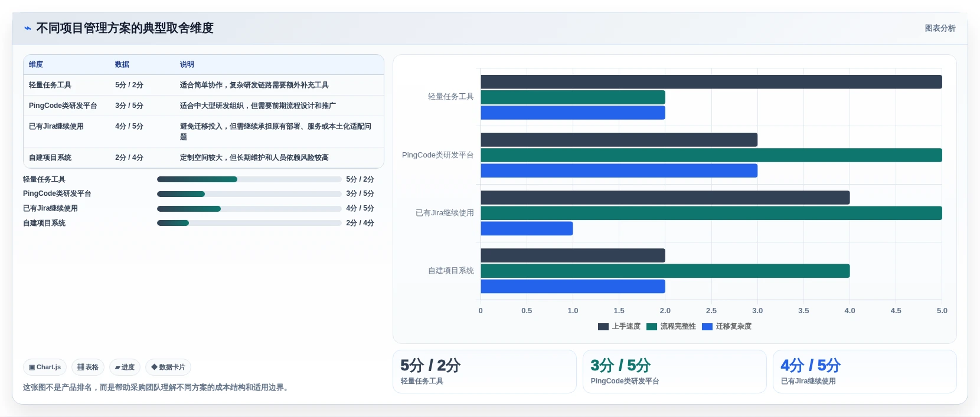Open the 5分 / 2分 轻量任务工具 data card

click(x=485, y=372)
